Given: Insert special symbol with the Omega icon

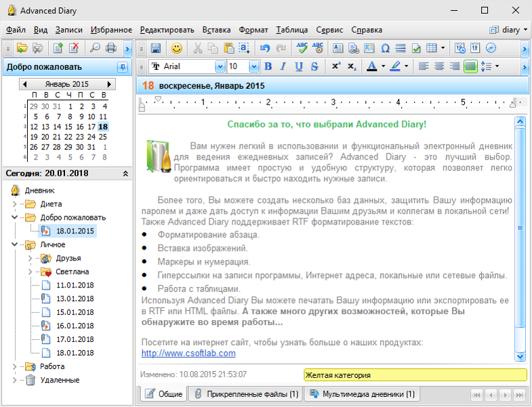Looking at the screenshot, I should coord(385,48).
